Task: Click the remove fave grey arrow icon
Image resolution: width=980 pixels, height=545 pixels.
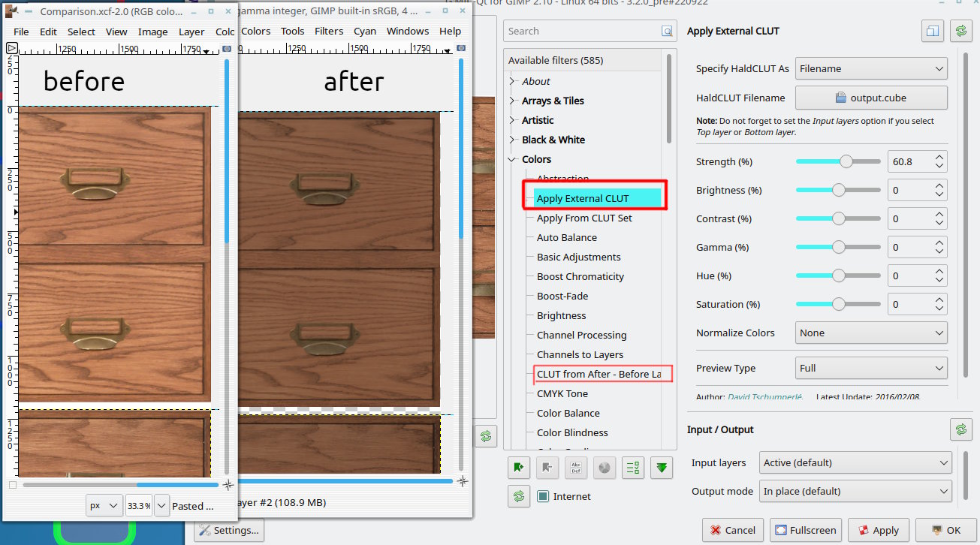Action: 547,468
